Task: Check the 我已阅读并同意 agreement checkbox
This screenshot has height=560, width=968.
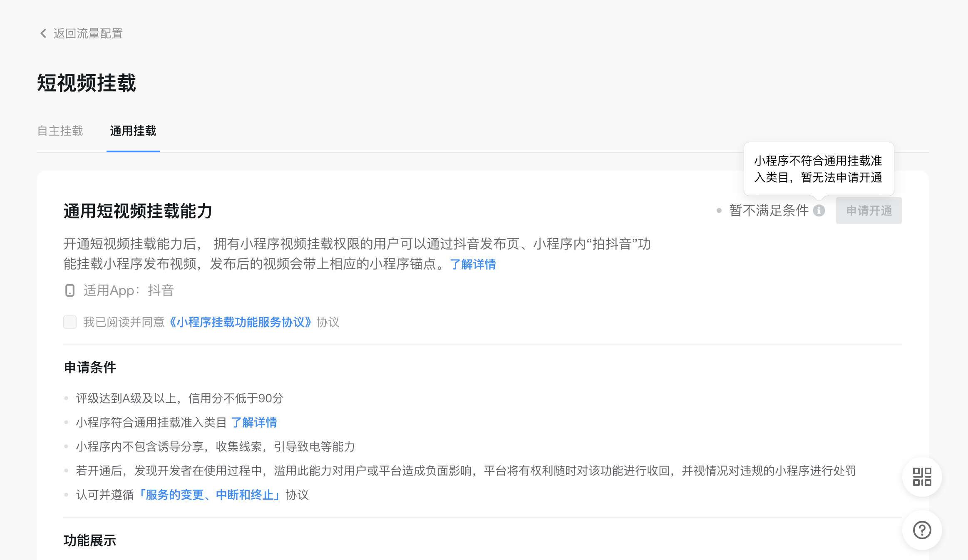Action: tap(70, 322)
